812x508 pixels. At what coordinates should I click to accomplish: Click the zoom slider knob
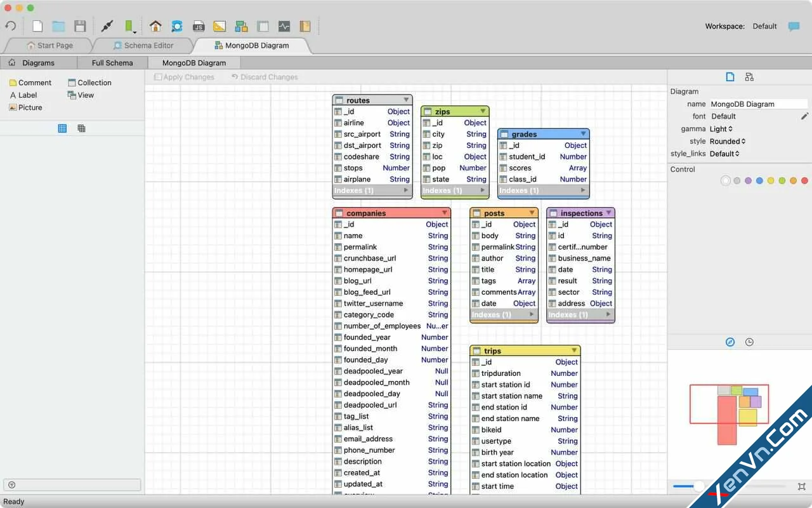pos(698,486)
